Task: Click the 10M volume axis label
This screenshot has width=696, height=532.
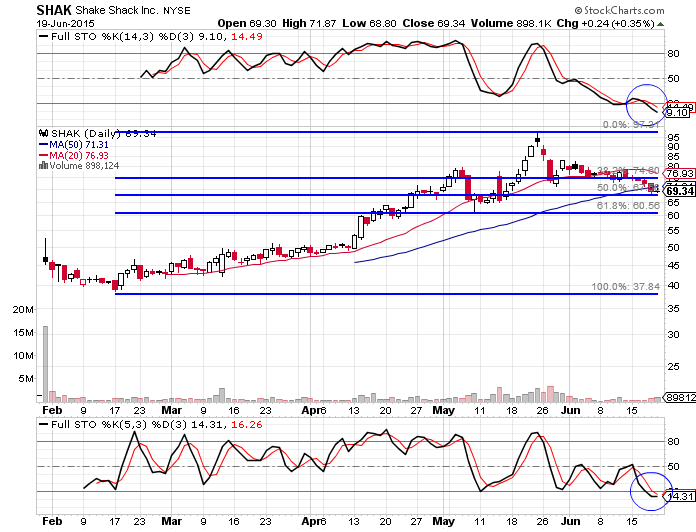Action: pos(23,356)
